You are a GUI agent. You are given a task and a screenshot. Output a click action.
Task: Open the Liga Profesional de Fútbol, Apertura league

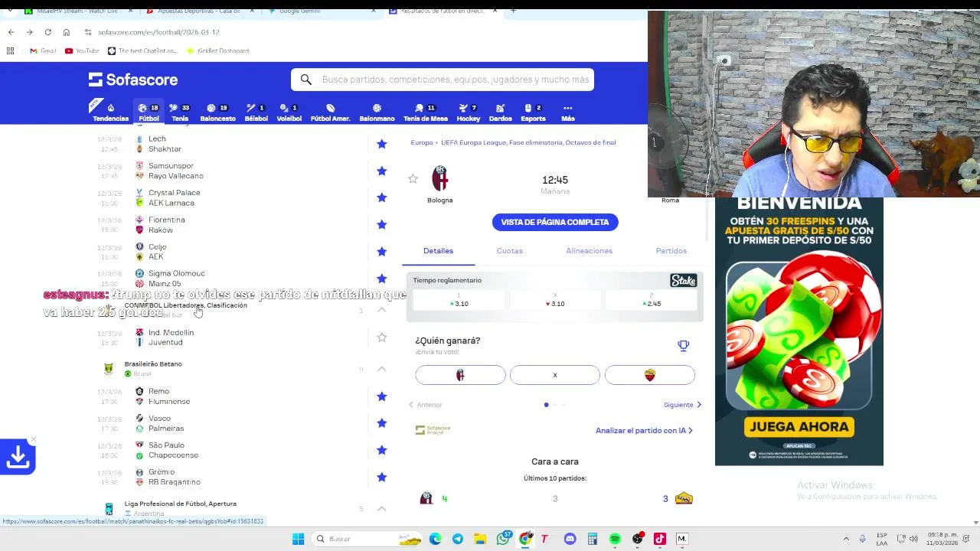tap(181, 504)
